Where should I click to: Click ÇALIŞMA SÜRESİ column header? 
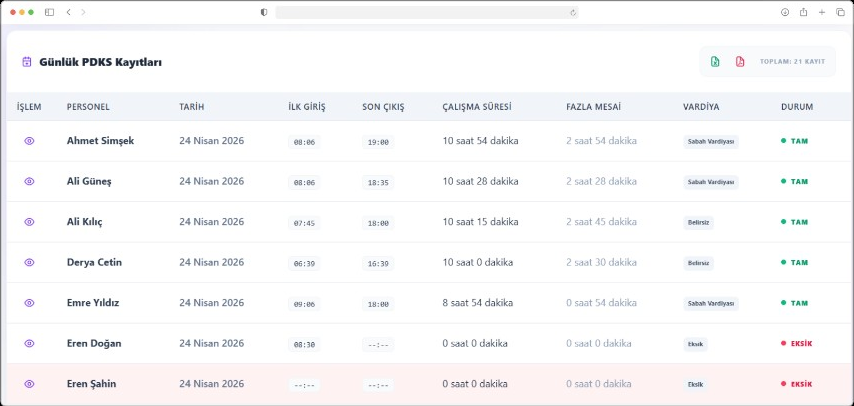click(477, 107)
